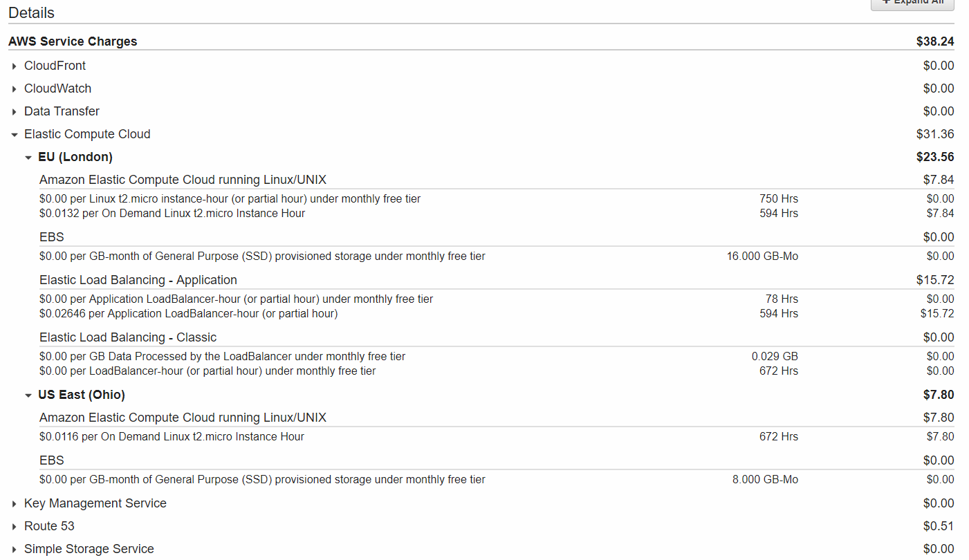
Task: Expand the Data Transfer service row
Action: coord(15,111)
